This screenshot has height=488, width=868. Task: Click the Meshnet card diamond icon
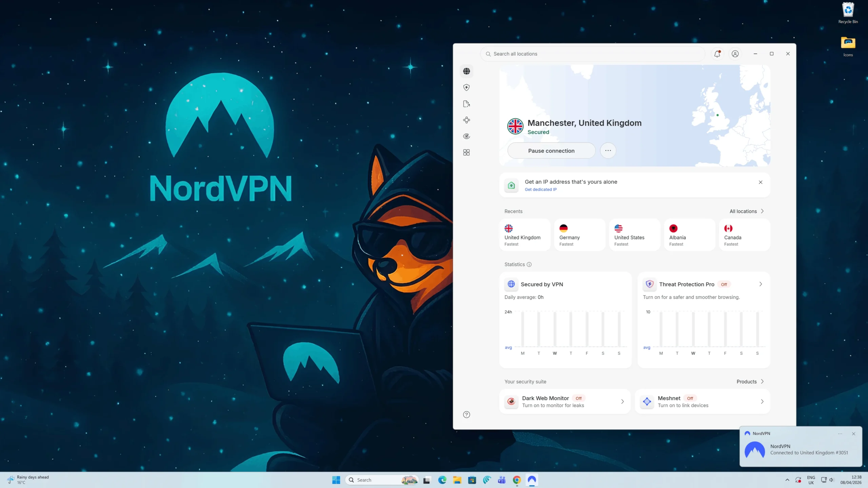647,402
